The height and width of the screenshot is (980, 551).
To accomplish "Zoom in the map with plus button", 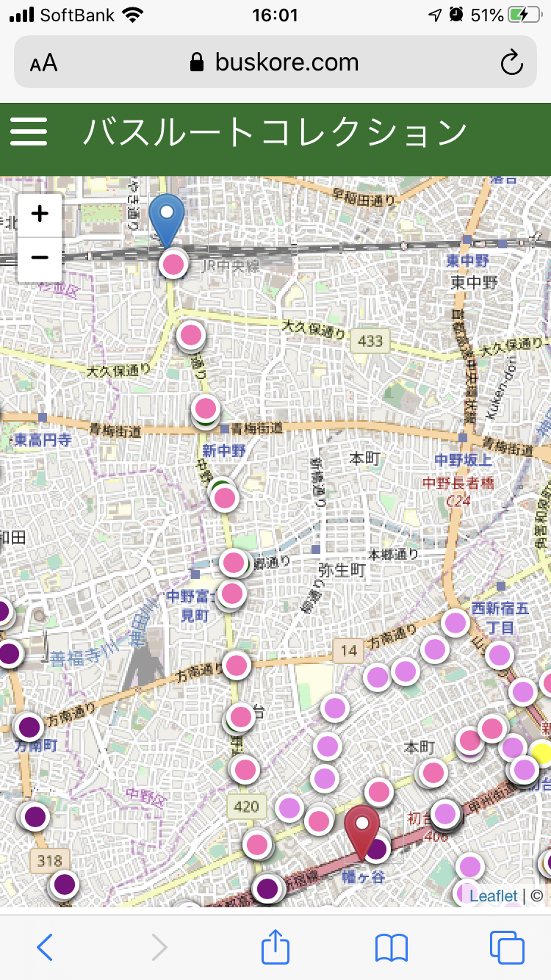I will pyautogui.click(x=40, y=214).
